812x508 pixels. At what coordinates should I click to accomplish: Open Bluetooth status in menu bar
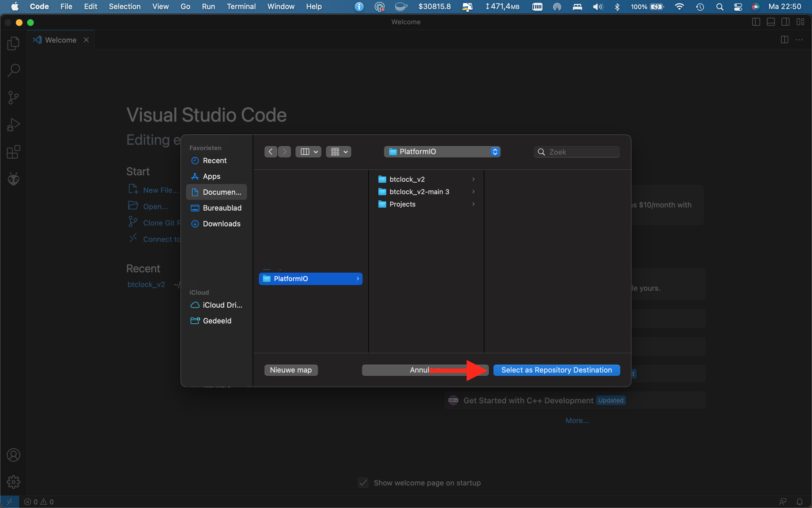[x=617, y=7]
